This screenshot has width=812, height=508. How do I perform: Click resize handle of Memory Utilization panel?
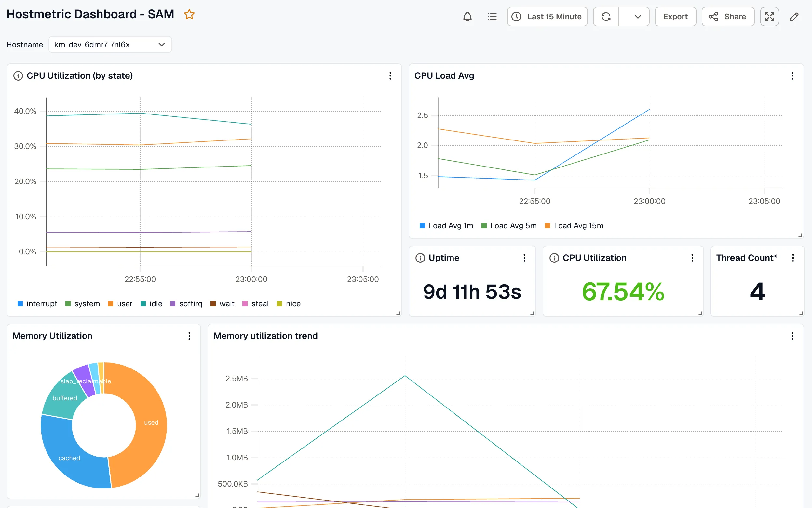[x=197, y=495]
